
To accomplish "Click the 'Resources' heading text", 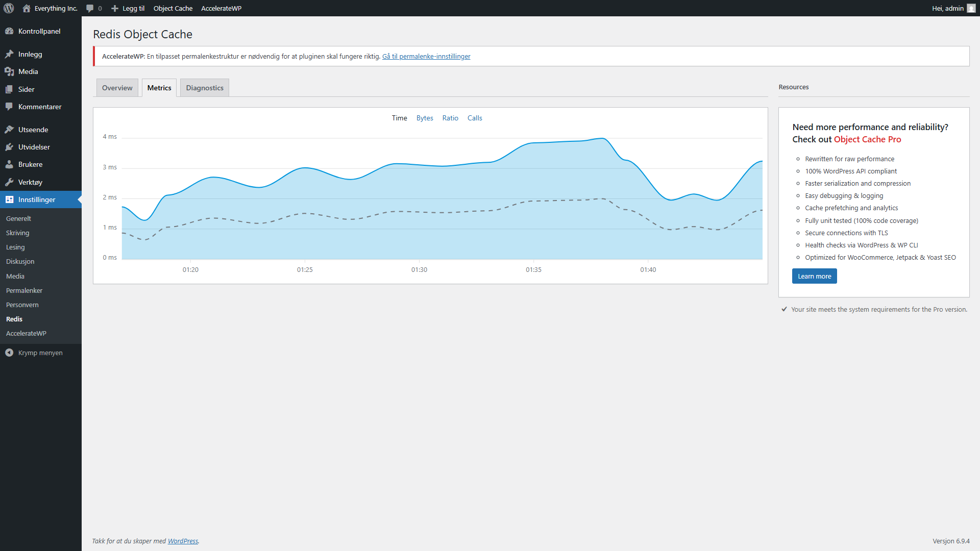I will pos(794,87).
